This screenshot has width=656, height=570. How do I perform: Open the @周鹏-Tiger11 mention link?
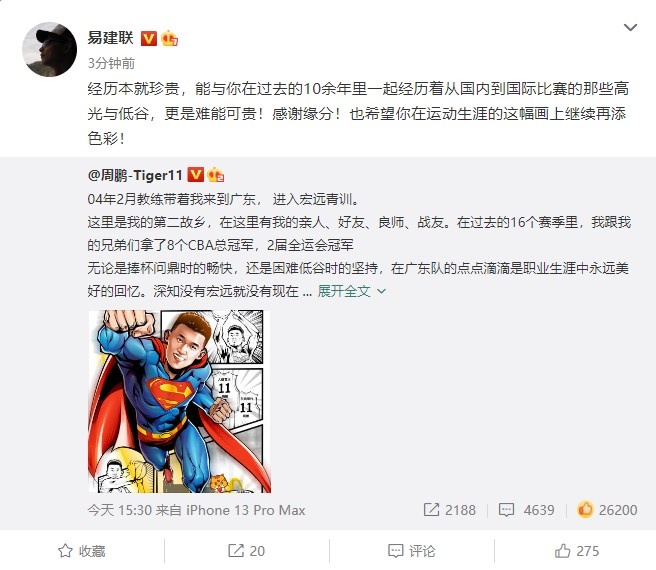click(x=135, y=175)
